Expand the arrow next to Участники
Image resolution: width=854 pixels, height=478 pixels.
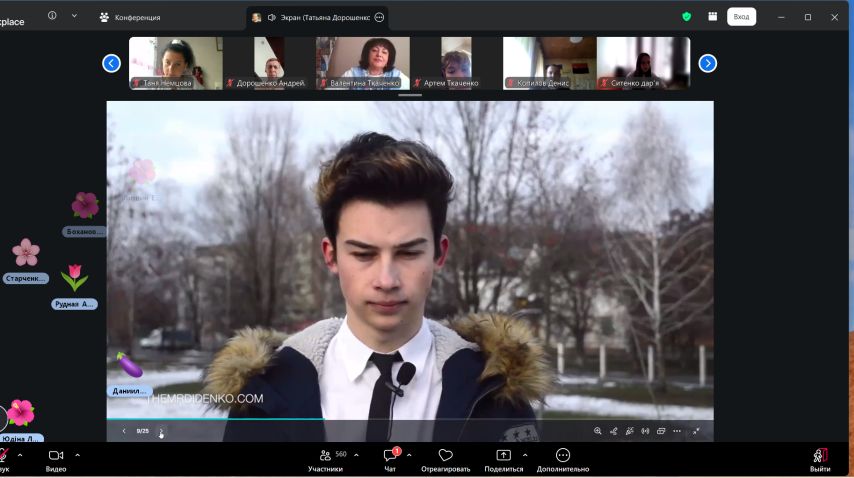(356, 455)
